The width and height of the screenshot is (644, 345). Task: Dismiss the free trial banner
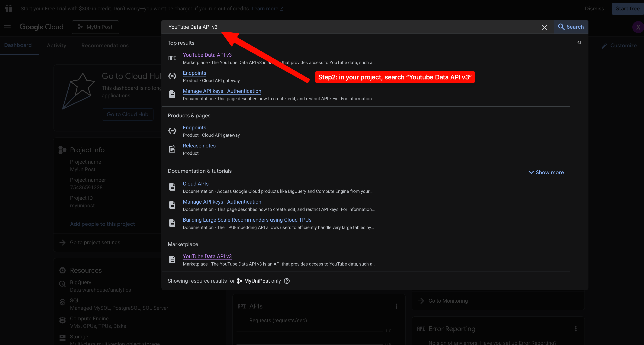[594, 8]
